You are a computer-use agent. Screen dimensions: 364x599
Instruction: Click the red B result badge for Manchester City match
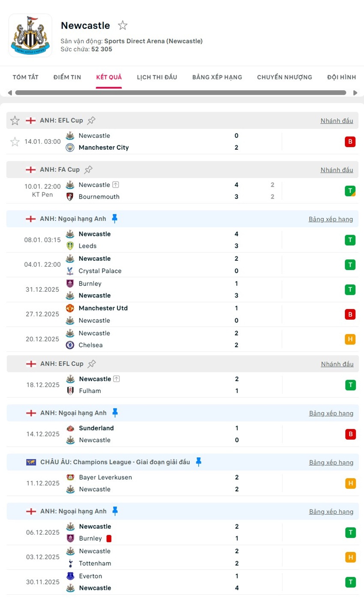click(x=350, y=141)
